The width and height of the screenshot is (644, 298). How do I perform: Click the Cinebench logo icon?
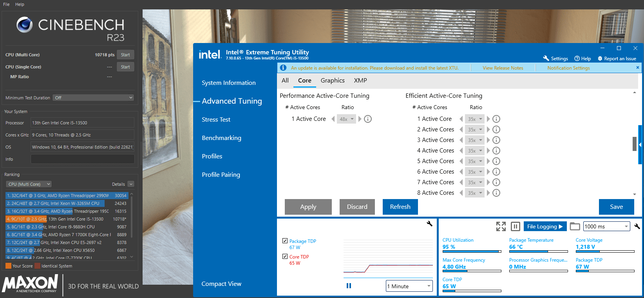click(x=24, y=25)
